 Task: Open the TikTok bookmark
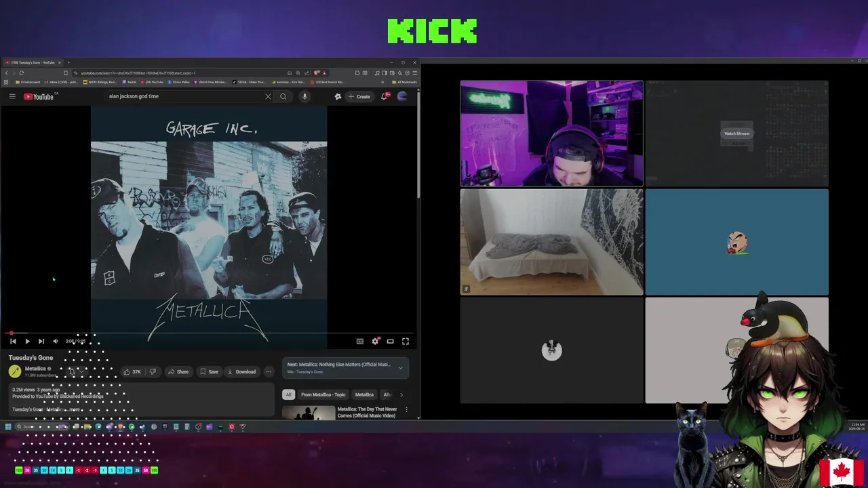point(250,82)
